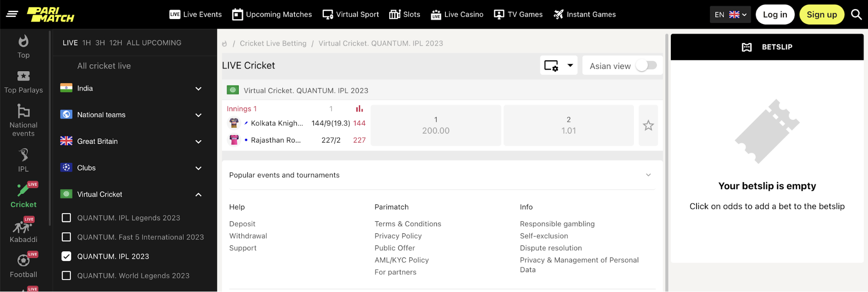Open the Withdrawal help link
The width and height of the screenshot is (868, 292).
click(x=248, y=236)
